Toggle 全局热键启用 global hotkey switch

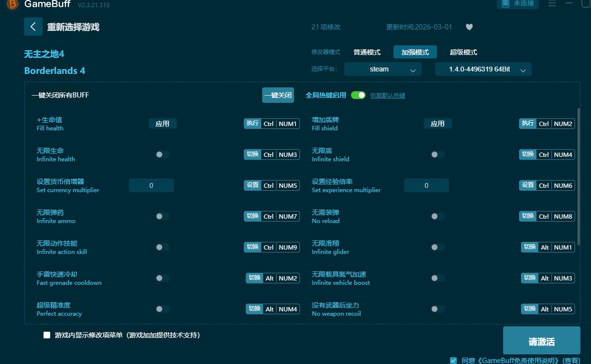pyautogui.click(x=358, y=95)
